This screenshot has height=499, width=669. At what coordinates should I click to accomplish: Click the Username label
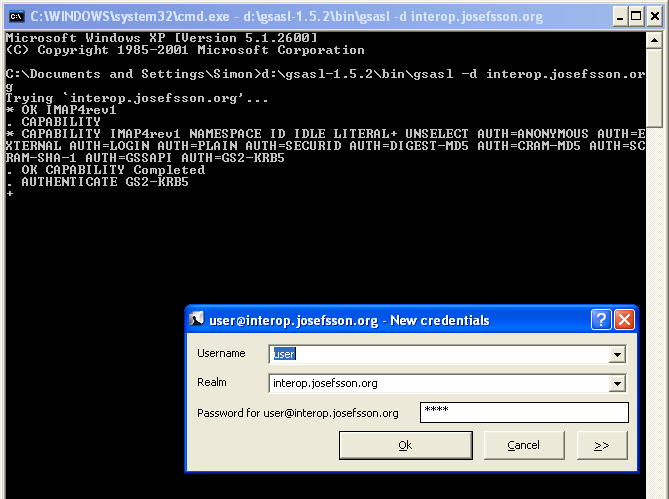tap(221, 354)
